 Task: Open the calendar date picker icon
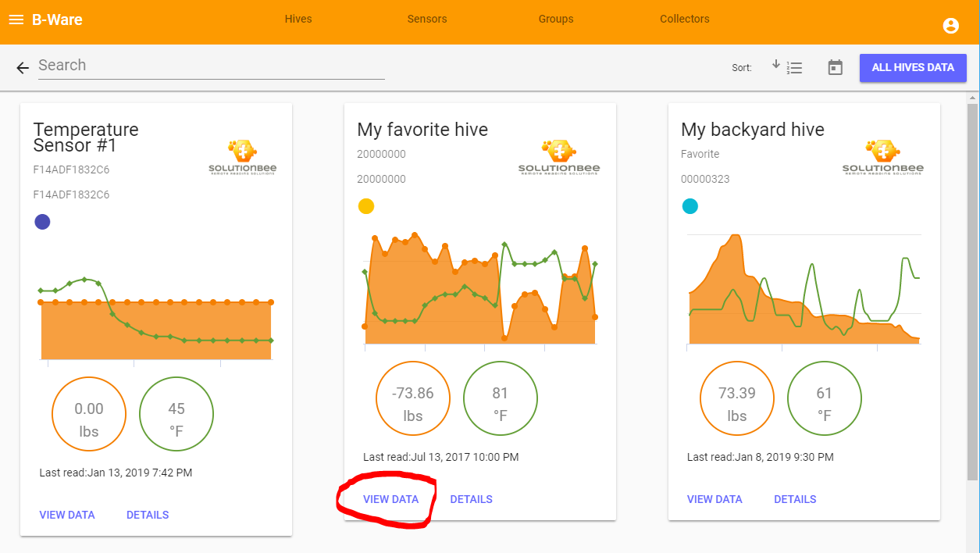click(836, 68)
